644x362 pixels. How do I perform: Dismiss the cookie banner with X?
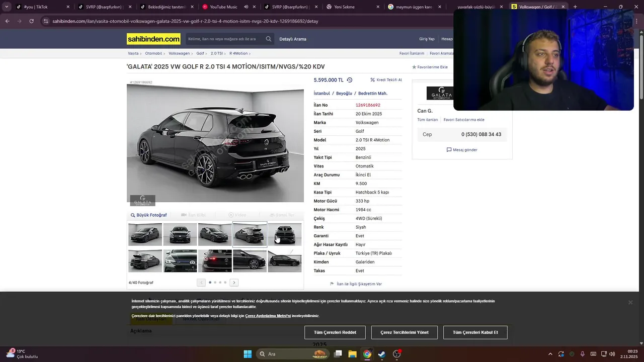pos(630,302)
